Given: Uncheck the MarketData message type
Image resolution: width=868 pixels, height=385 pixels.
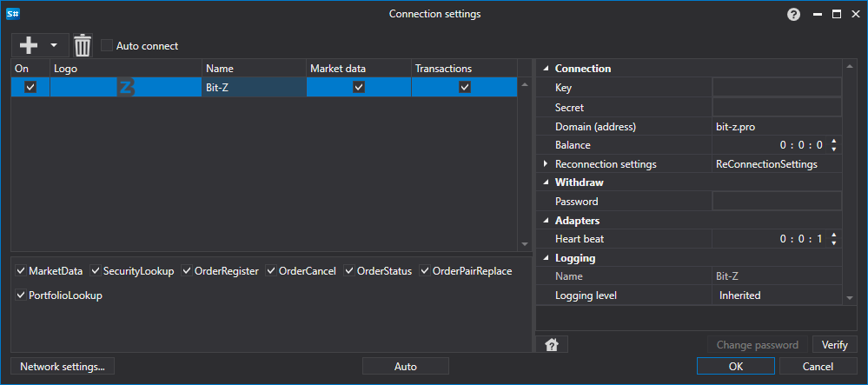Looking at the screenshot, I should click(21, 271).
